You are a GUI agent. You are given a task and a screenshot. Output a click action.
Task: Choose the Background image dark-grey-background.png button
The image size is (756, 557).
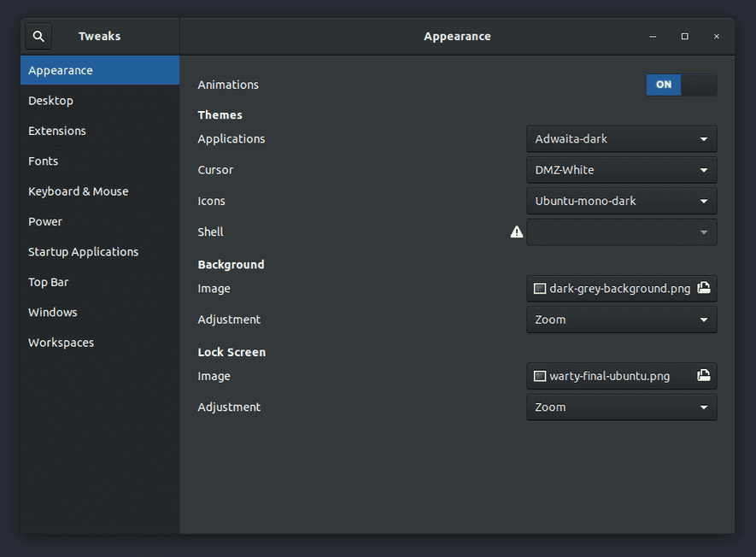click(x=622, y=289)
